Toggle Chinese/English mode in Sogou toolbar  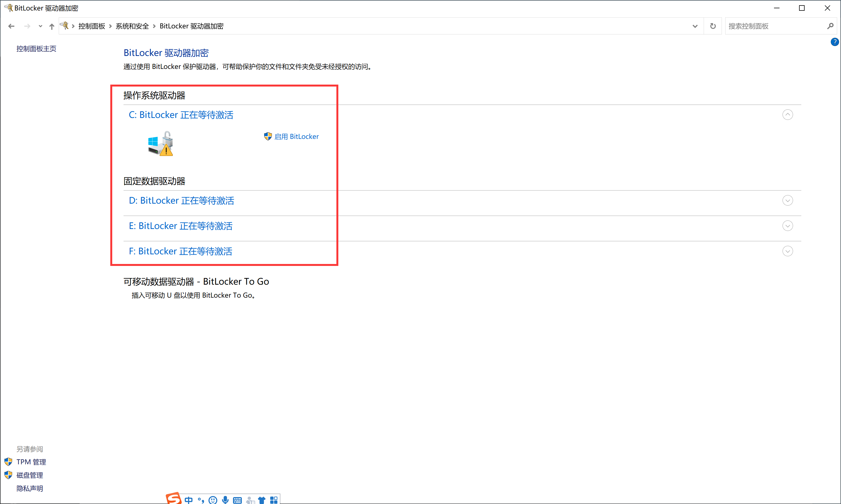tap(189, 500)
